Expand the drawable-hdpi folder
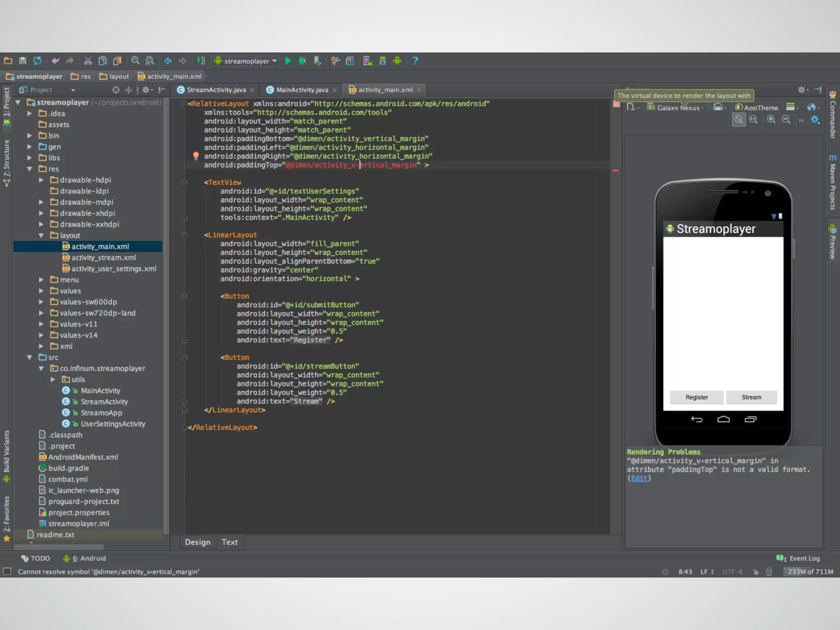The image size is (840, 630). click(x=41, y=180)
